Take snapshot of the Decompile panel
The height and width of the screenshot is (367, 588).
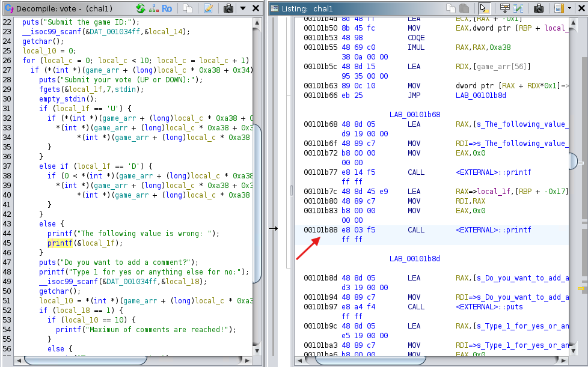pyautogui.click(x=228, y=8)
